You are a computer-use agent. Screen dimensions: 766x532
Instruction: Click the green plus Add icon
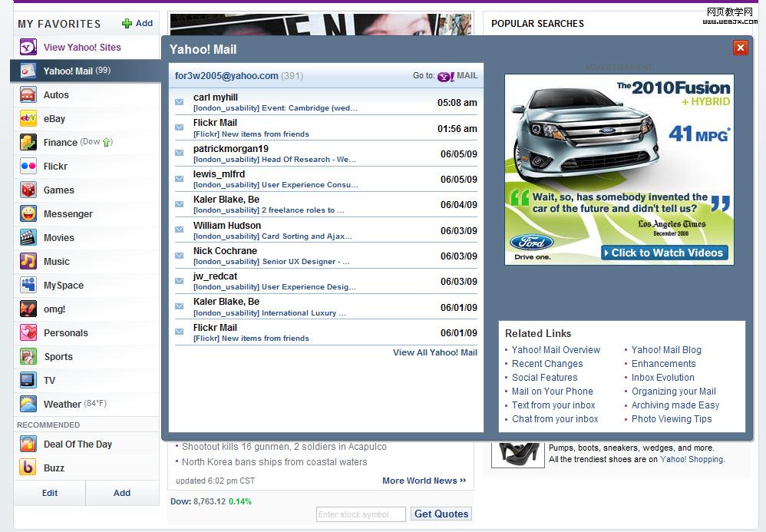(x=127, y=24)
